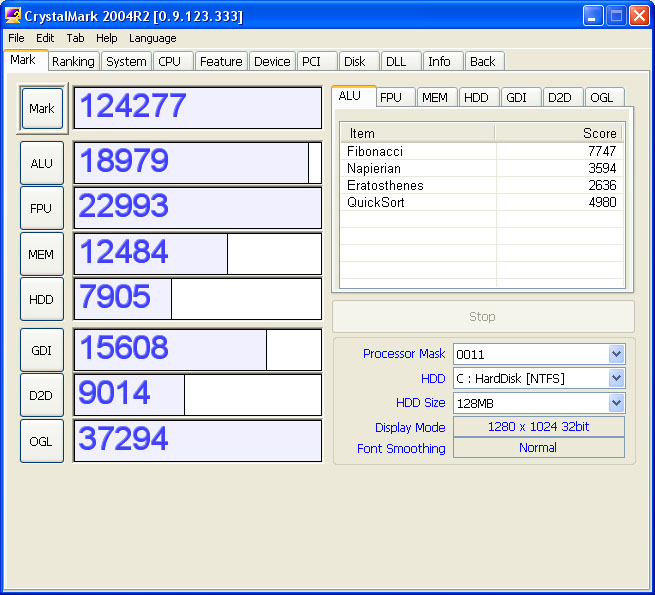This screenshot has height=595, width=655.
Task: Select the MEM results sub-tab
Action: [437, 97]
